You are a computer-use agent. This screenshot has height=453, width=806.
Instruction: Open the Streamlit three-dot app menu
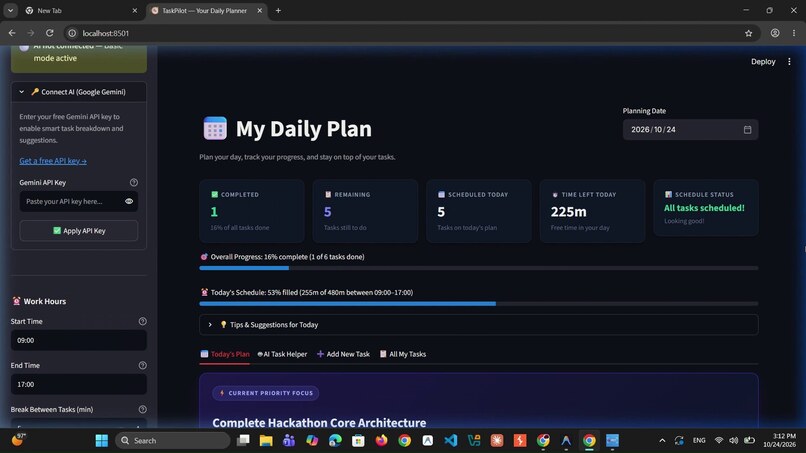click(x=789, y=62)
